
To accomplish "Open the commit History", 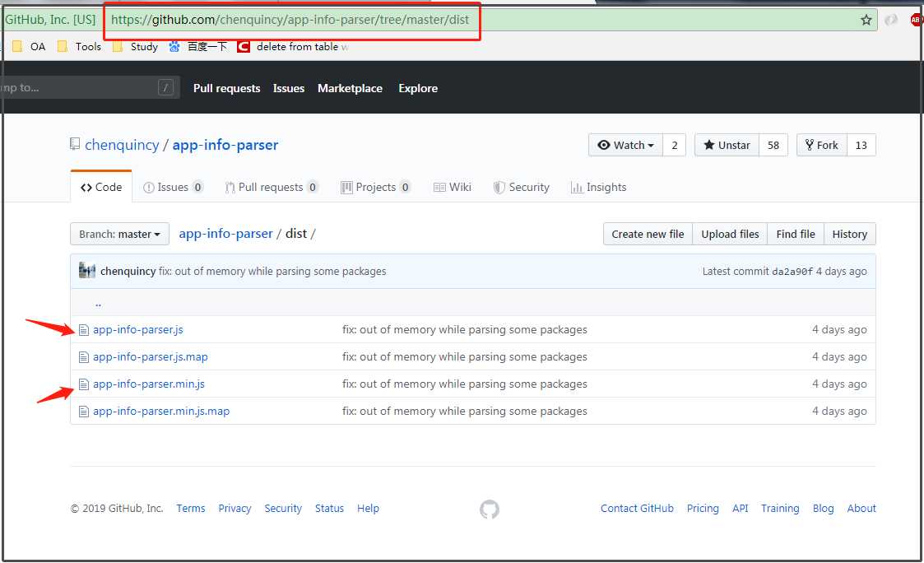I will 850,234.
